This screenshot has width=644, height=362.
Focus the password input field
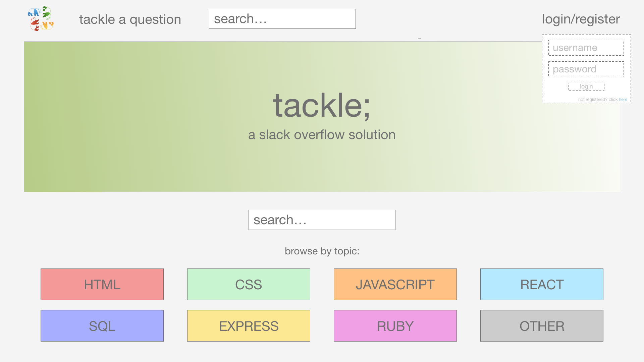pyautogui.click(x=586, y=69)
